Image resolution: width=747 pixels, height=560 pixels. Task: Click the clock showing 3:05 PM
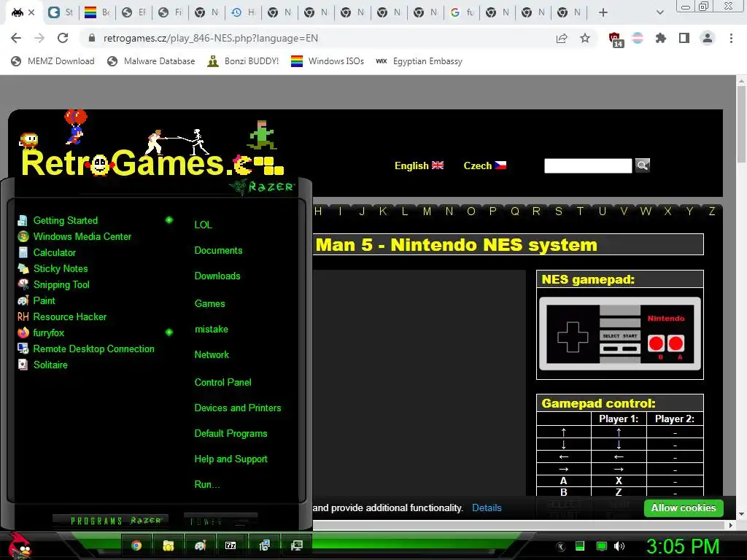(682, 546)
